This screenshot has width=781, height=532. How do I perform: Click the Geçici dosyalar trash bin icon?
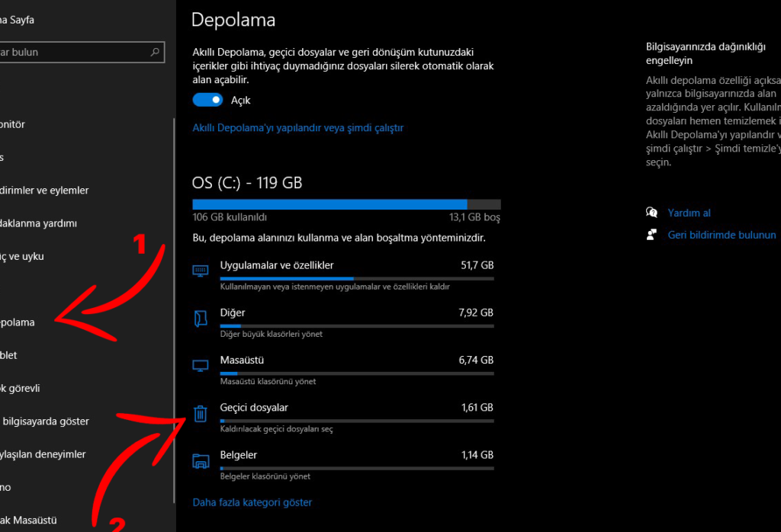[x=200, y=413]
